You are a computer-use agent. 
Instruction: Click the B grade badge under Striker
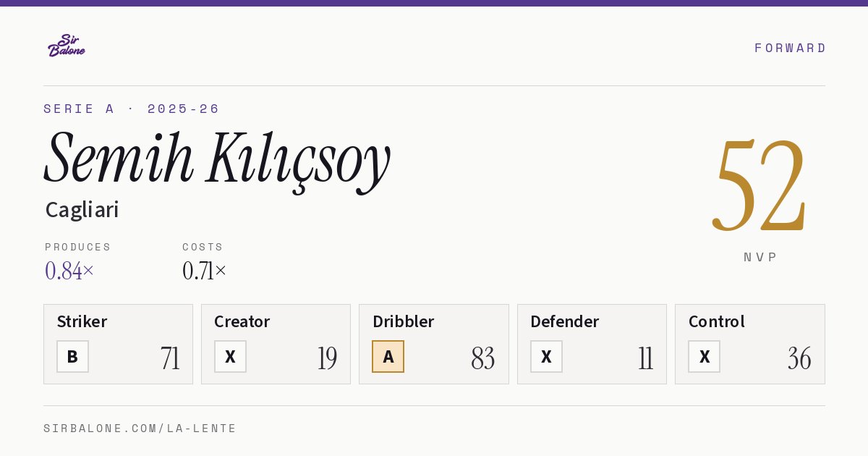[72, 357]
